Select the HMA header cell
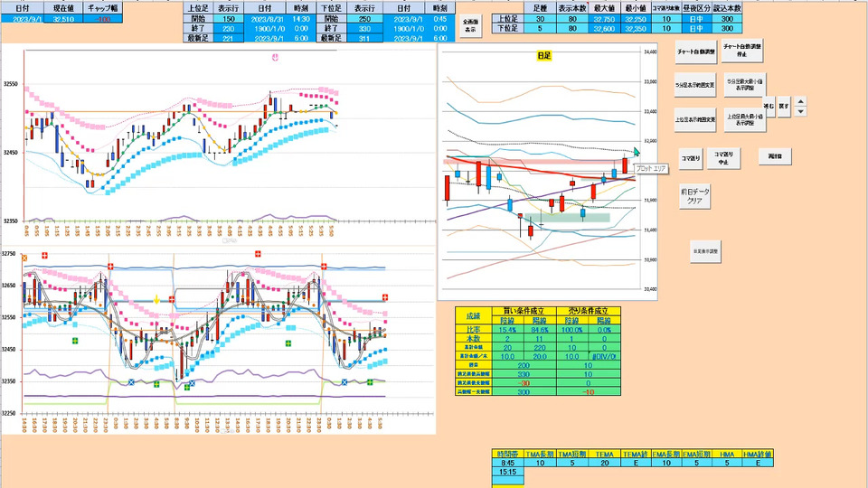The image size is (868, 488). click(x=727, y=455)
